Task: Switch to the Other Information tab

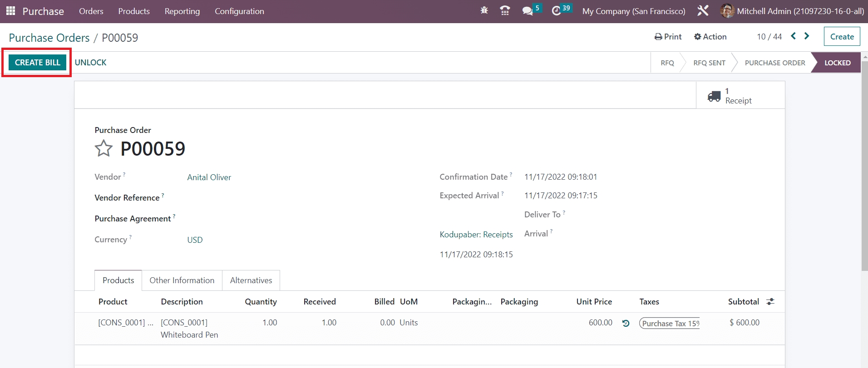Action: click(182, 280)
